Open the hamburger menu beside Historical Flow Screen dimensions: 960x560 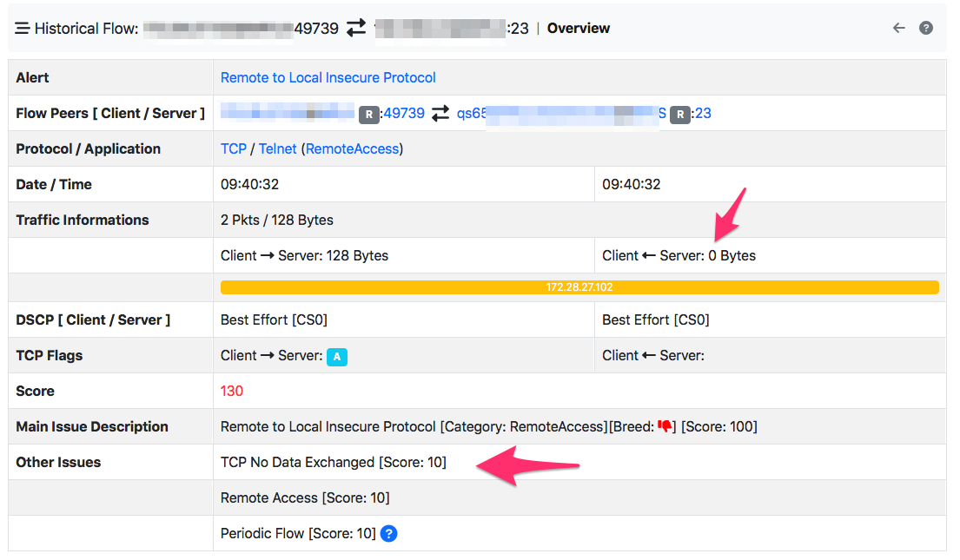pyautogui.click(x=22, y=28)
